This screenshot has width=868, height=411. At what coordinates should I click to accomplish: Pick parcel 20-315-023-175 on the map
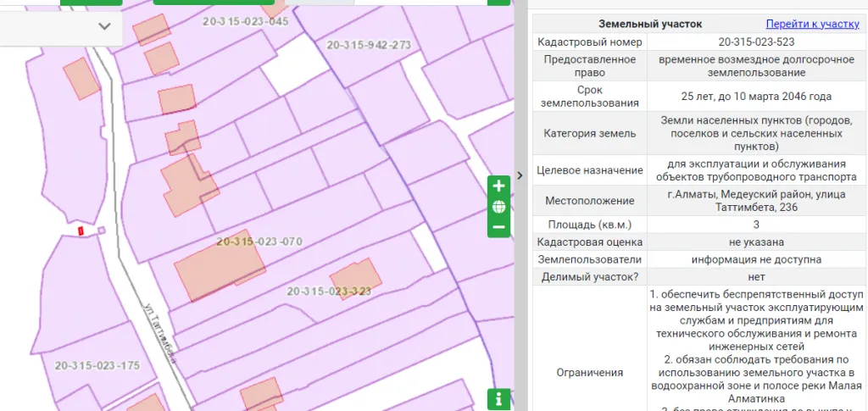[x=97, y=366]
